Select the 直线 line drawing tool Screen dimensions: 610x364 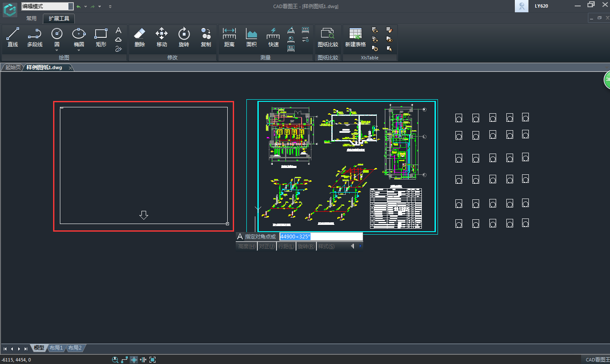13,37
